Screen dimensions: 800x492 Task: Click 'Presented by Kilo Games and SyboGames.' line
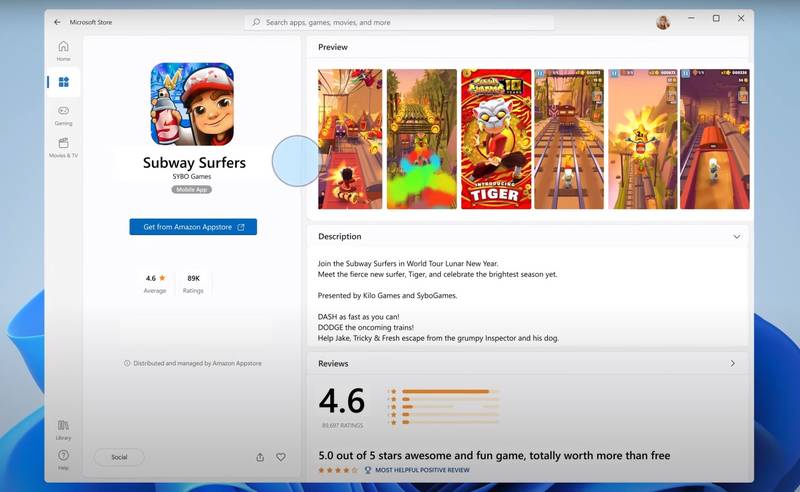387,296
